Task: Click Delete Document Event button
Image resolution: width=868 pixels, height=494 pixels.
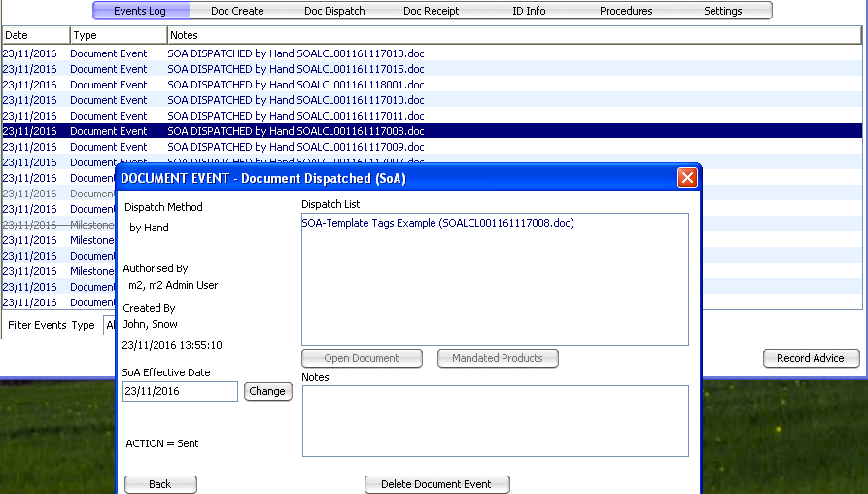Action: (x=436, y=484)
